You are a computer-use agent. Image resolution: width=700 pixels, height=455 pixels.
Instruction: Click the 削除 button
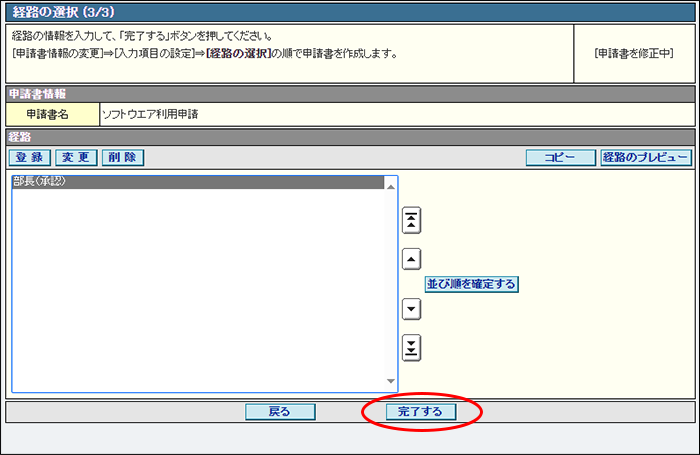click(x=123, y=157)
